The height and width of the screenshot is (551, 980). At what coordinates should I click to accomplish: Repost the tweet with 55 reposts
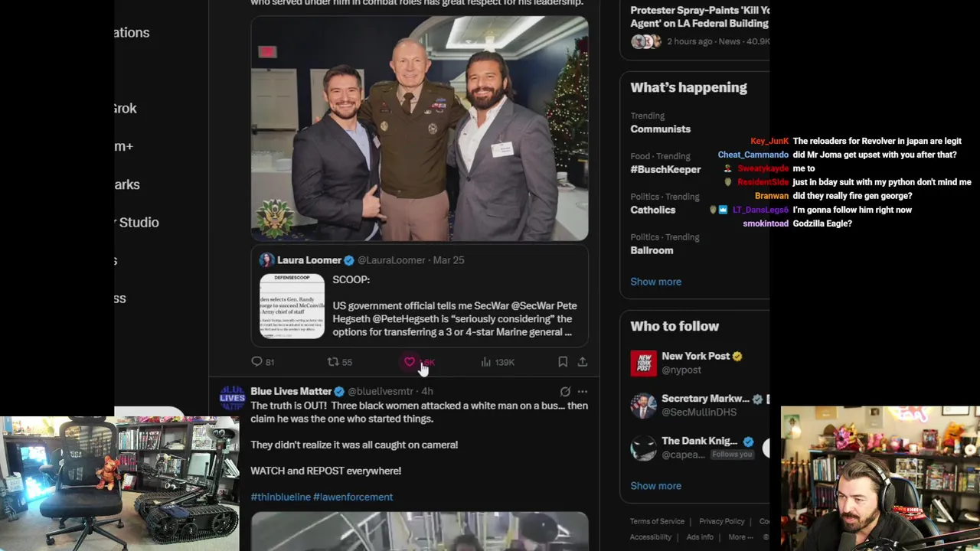(339, 362)
